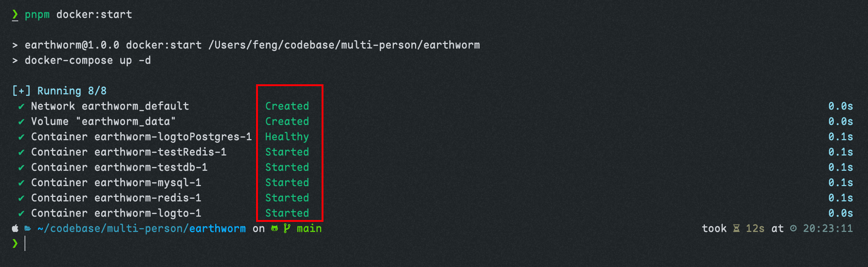The image size is (868, 267).
Task: Click the Apple logo icon in prompt
Action: click(x=15, y=228)
